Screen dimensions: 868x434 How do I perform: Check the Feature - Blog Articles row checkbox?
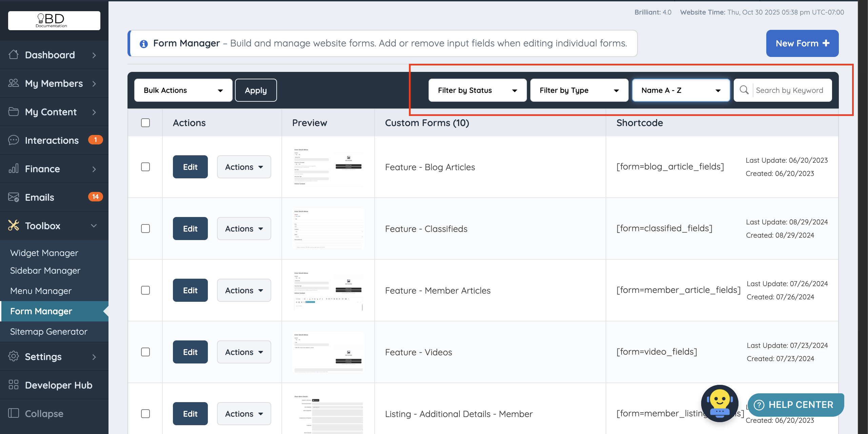(145, 167)
